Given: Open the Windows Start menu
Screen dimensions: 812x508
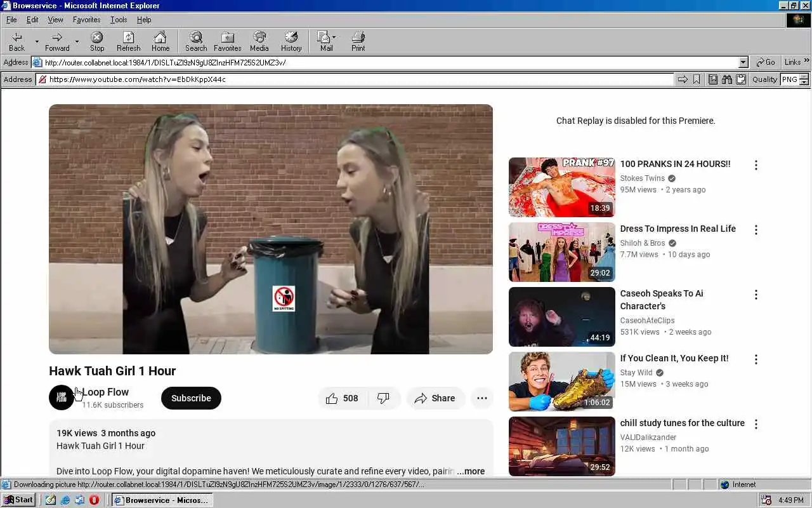Looking at the screenshot, I should [x=18, y=500].
